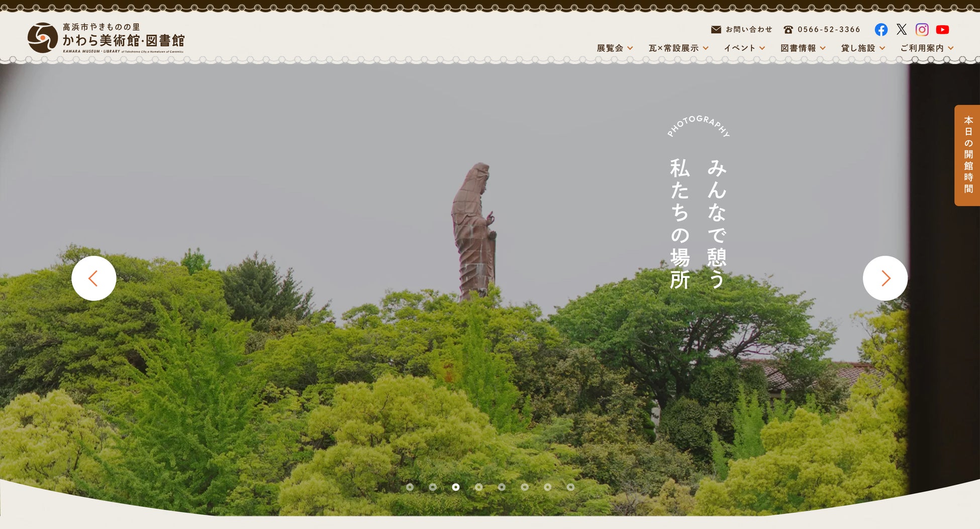Select the fourth slide indicator dot
The width and height of the screenshot is (980, 529).
[x=479, y=487]
